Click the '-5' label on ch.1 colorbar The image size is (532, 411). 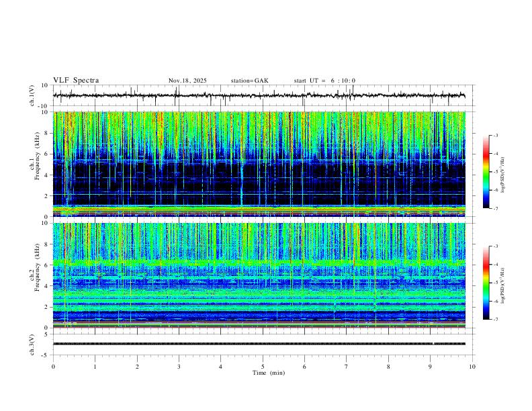tap(495, 172)
